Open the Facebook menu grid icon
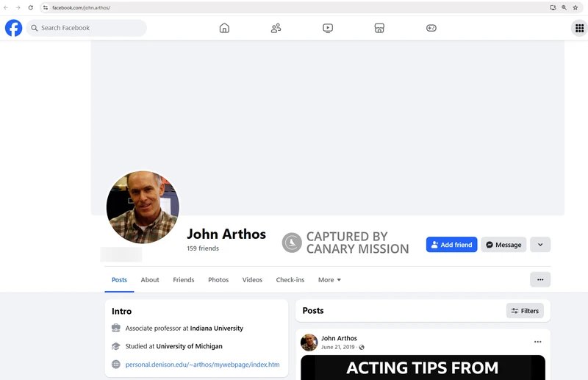 (579, 28)
